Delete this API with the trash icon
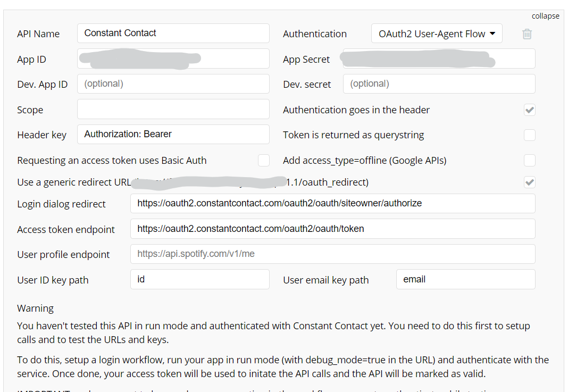This screenshot has height=392, width=568. (527, 34)
